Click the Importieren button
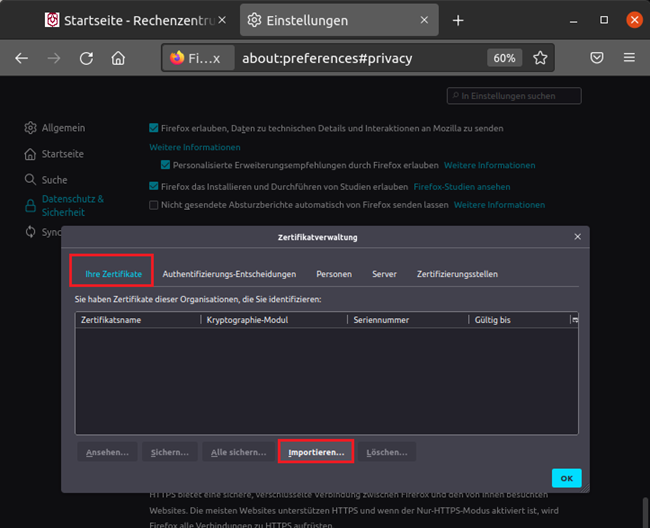Screen dimensions: 650x528 (316, 452)
